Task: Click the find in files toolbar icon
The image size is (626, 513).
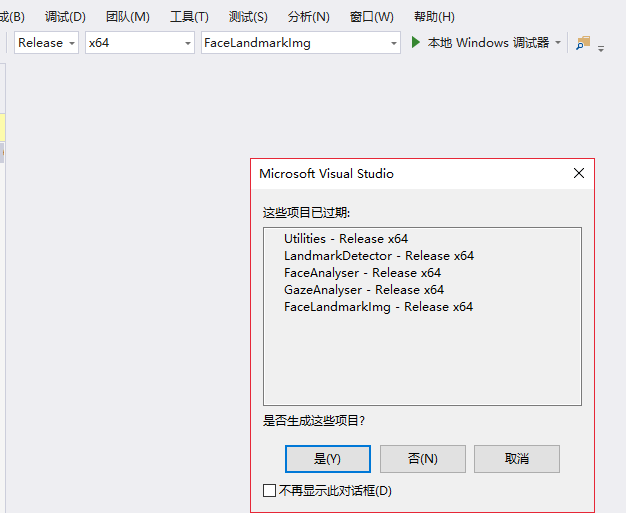Action: point(583,43)
